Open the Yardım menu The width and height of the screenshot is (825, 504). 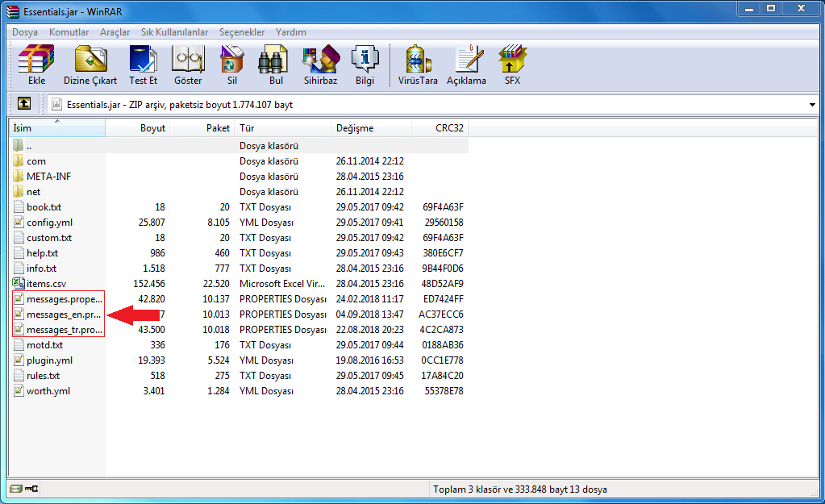pyautogui.click(x=291, y=32)
